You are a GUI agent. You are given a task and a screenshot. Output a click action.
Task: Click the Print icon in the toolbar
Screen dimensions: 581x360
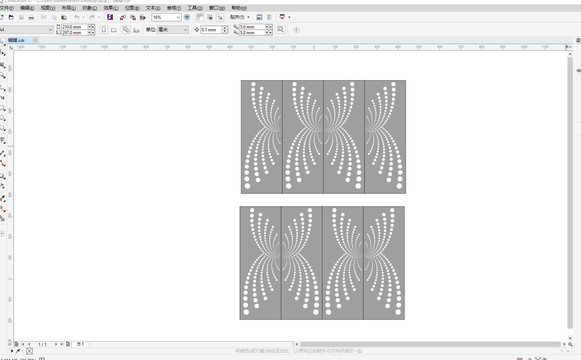pos(31,17)
